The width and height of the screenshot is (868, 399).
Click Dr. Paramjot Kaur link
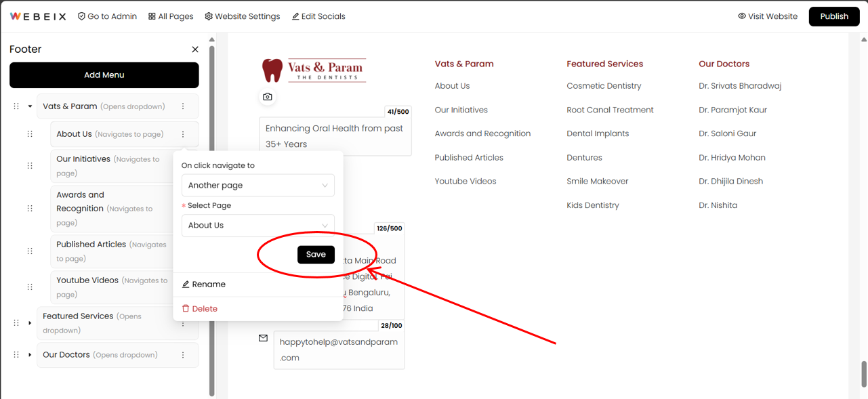pos(732,110)
